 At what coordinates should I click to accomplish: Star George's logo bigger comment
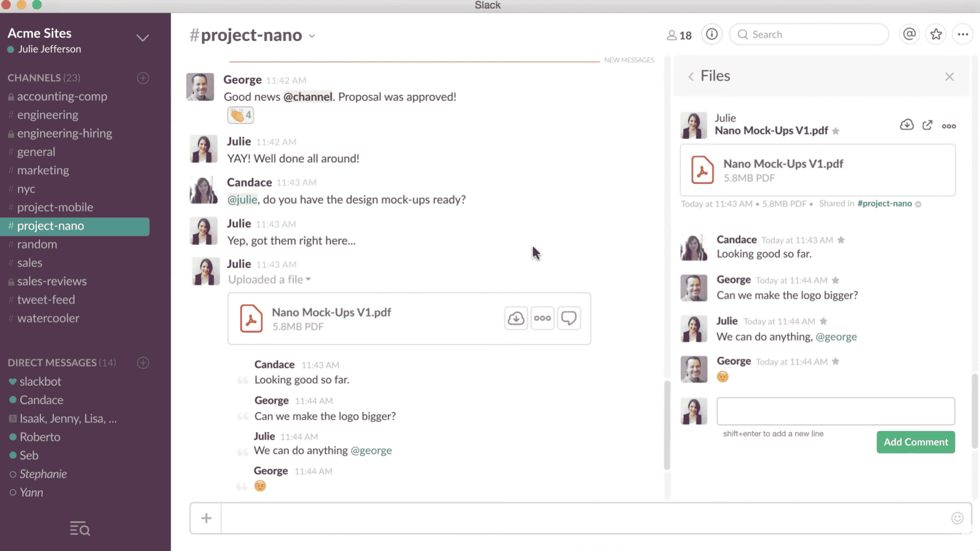coord(836,280)
